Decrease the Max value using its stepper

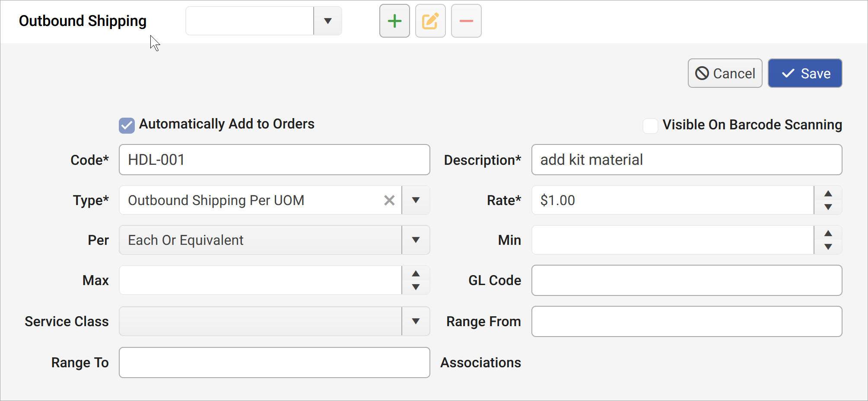point(415,286)
